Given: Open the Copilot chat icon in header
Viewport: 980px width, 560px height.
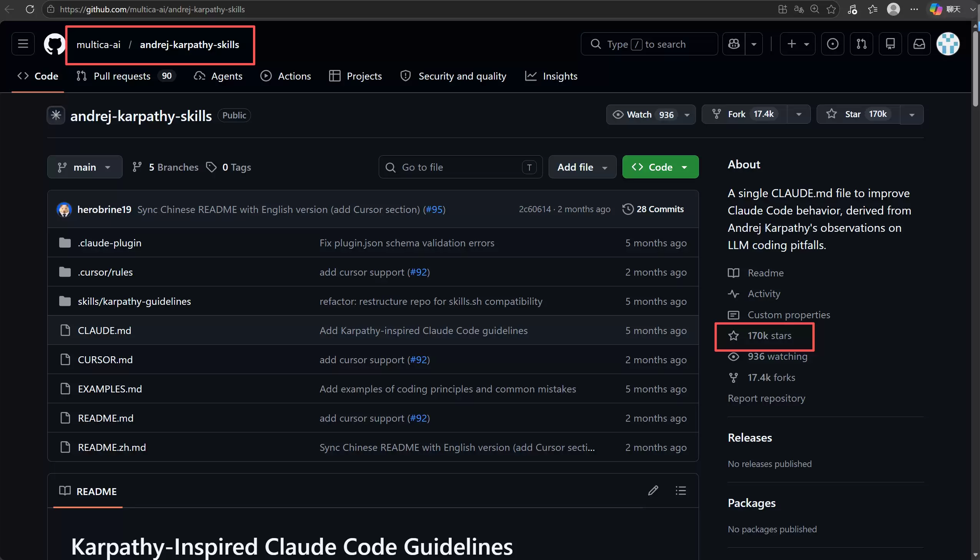Looking at the screenshot, I should point(734,44).
